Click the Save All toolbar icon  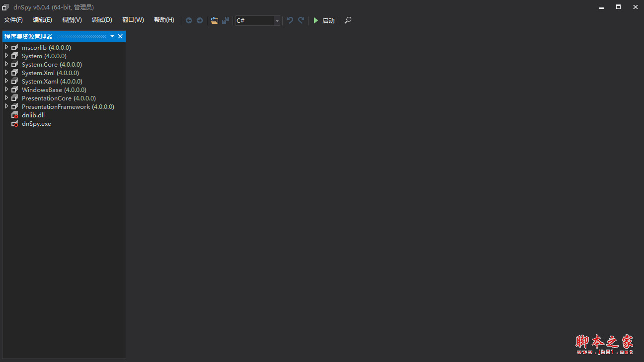coord(226,20)
